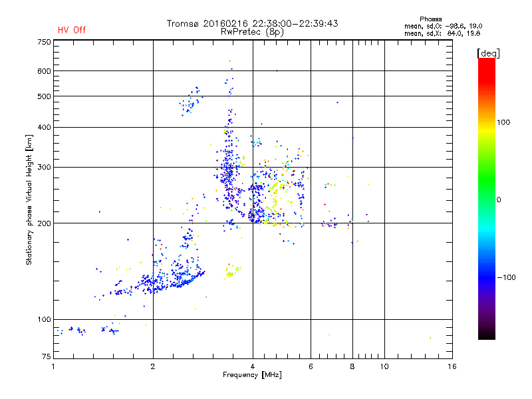Click the plot title 'Tromsø 20160216 22:38:00-22:39:43'
The width and height of the screenshot is (532, 399).
coord(252,23)
